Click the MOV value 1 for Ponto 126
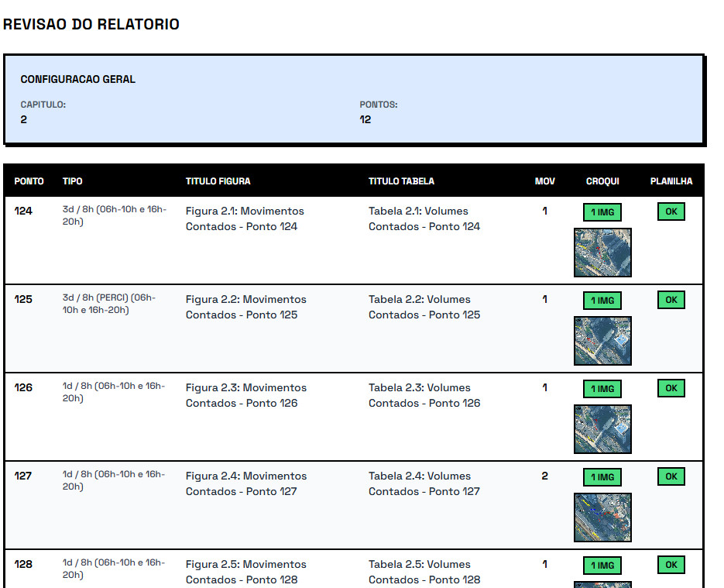Screen dimensions: 724x588 coord(545,387)
